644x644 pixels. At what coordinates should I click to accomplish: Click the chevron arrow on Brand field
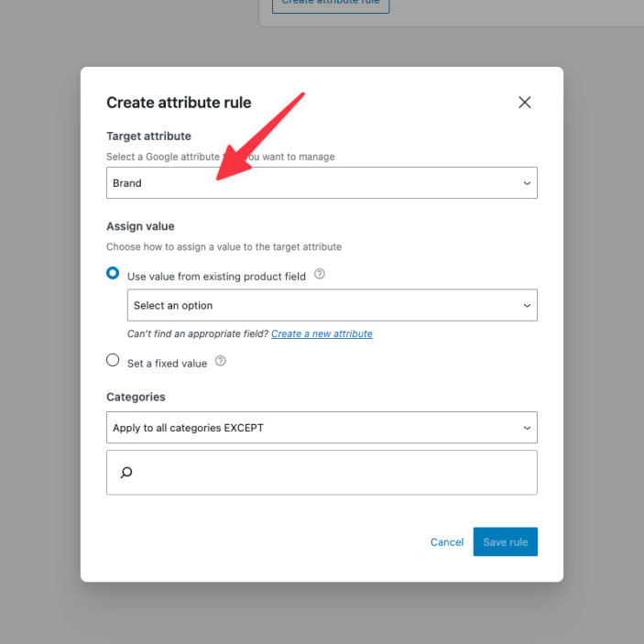click(527, 183)
